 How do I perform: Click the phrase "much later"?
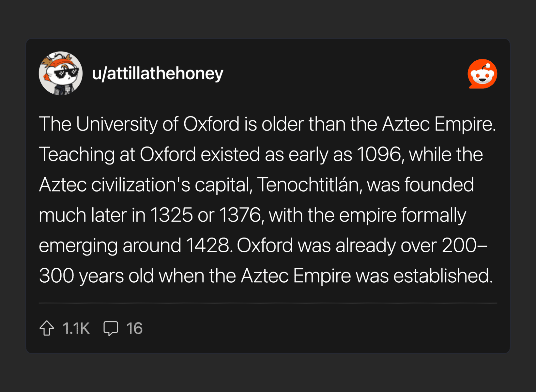[x=83, y=215]
